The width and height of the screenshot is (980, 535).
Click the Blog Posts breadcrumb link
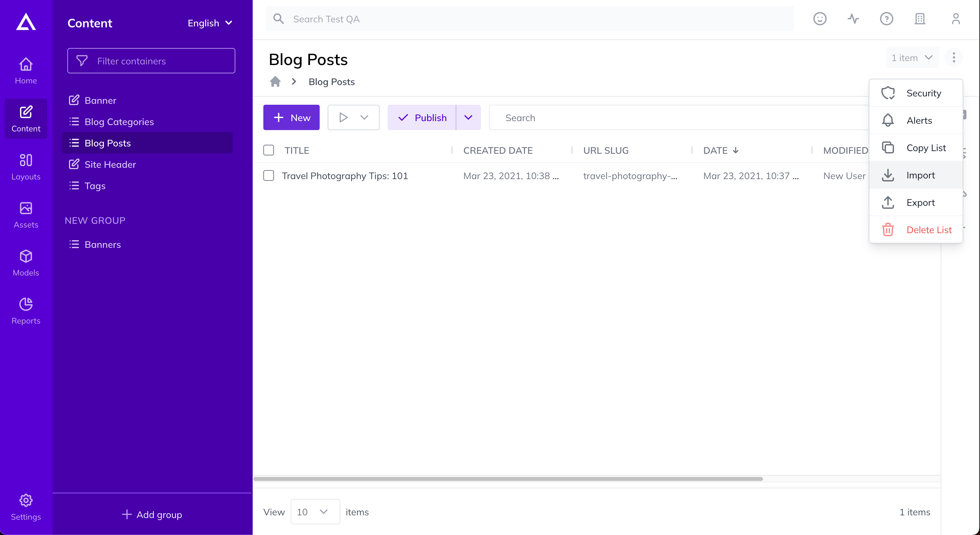[x=331, y=81]
